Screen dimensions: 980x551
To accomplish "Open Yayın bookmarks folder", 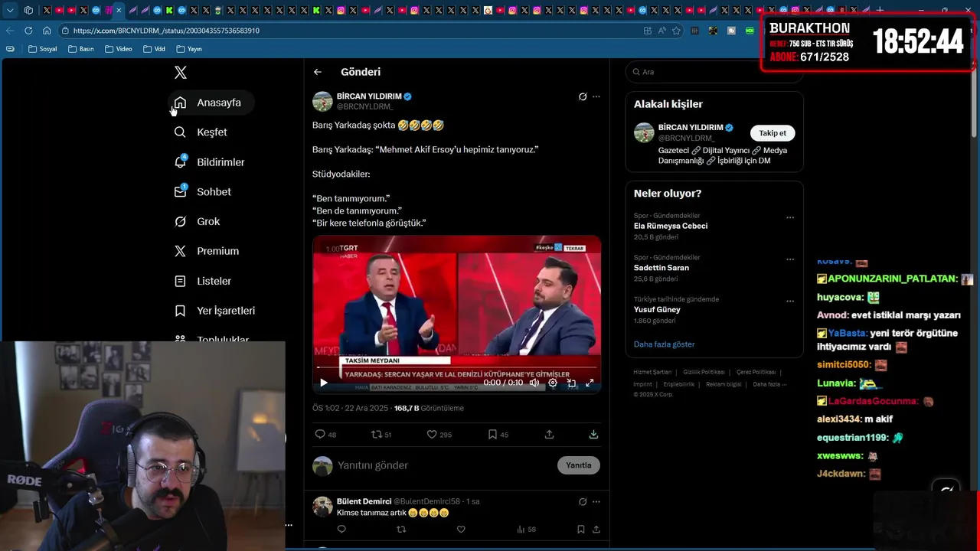I will [189, 49].
